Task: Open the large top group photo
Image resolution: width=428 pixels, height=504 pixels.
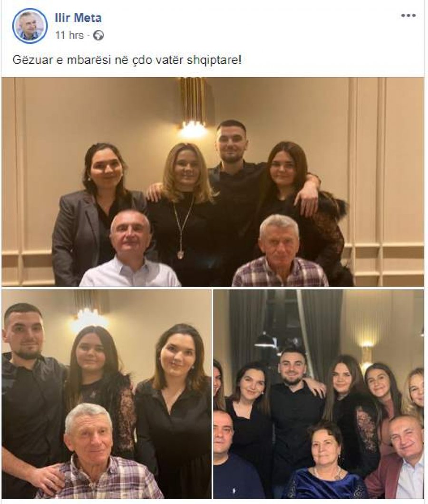Action: click(x=213, y=182)
